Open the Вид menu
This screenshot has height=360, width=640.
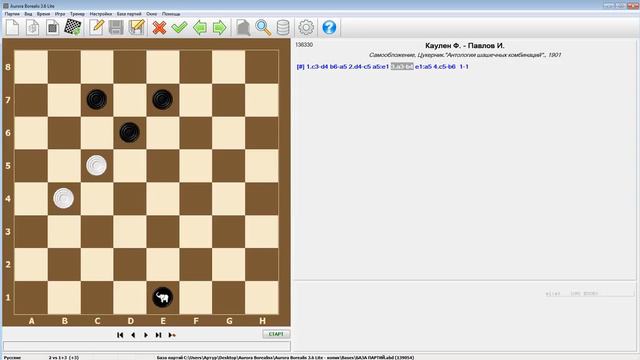pyautogui.click(x=28, y=14)
